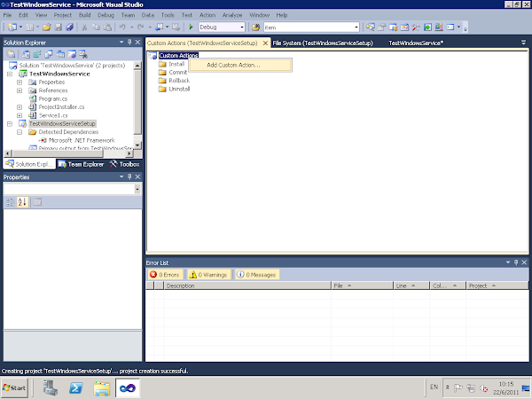Sort properties alphabetically with A-Z icon

point(22,202)
